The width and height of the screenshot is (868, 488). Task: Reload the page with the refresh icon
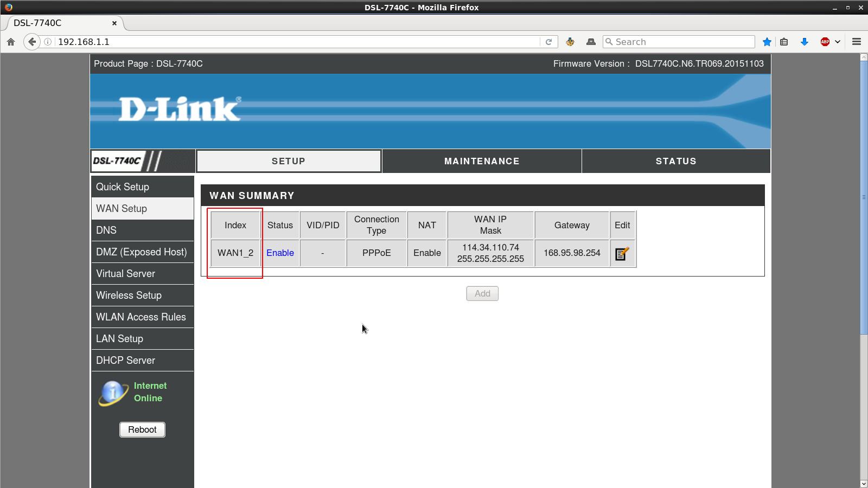tap(549, 42)
